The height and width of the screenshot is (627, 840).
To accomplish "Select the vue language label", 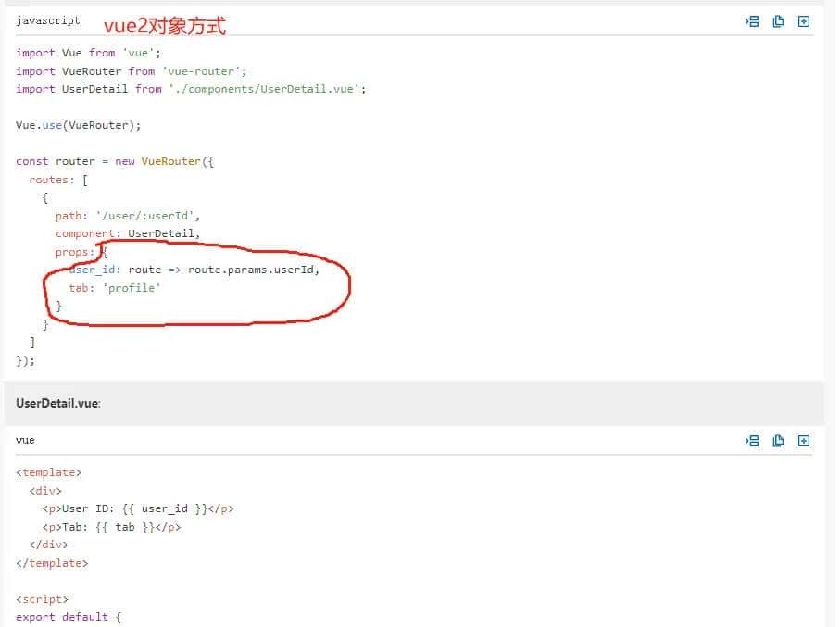I will coord(24,440).
